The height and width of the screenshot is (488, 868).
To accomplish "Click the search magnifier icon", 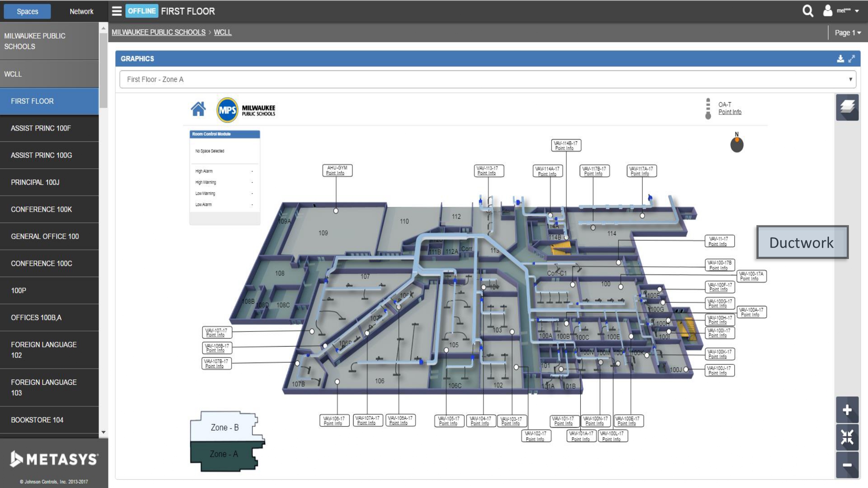I will point(807,11).
